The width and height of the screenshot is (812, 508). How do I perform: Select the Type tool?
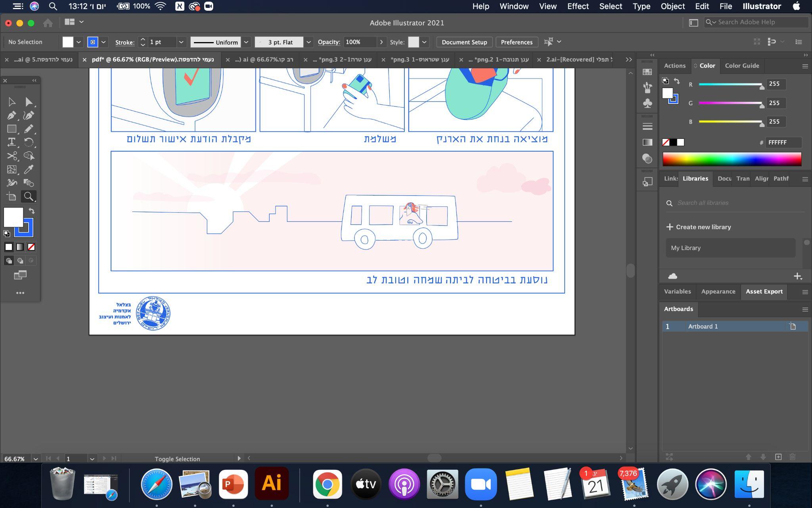(x=11, y=142)
